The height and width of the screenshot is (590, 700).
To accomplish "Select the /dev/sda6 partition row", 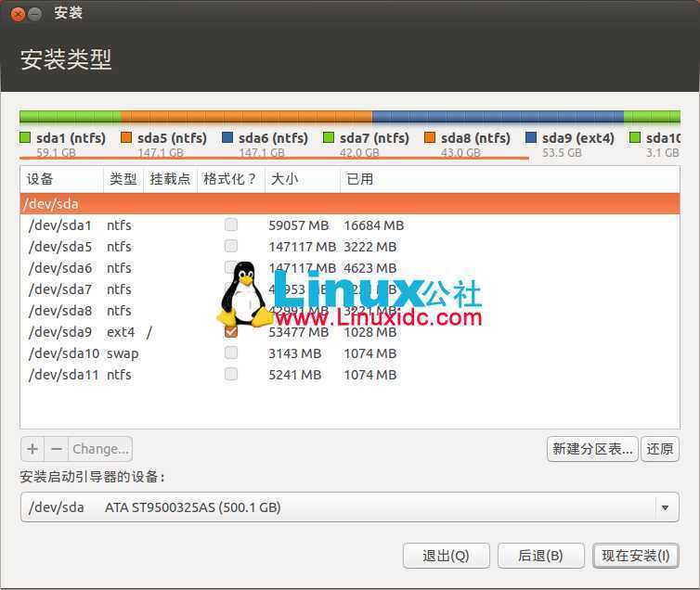I will pos(350,268).
